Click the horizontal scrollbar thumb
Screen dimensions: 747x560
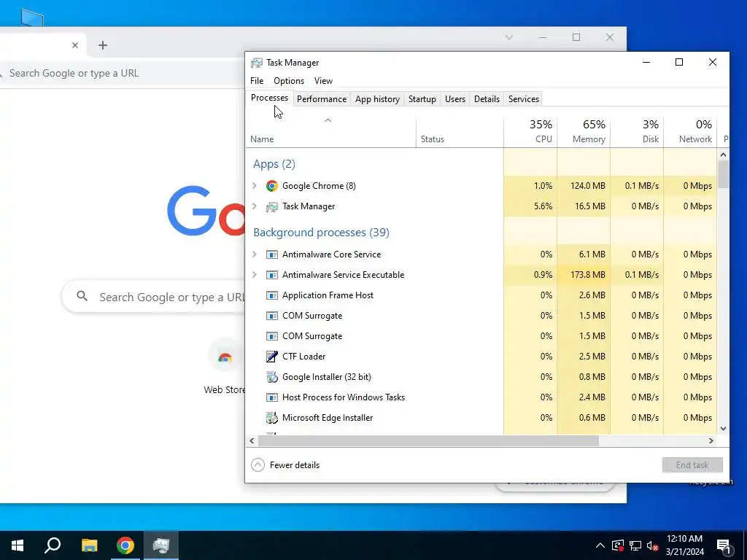point(428,441)
